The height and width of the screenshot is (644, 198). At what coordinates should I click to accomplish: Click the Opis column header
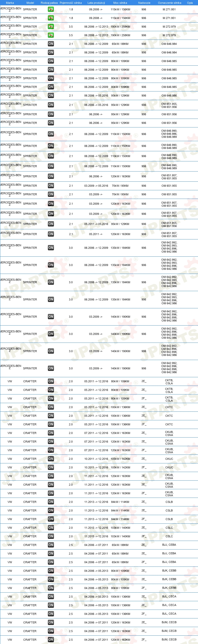[x=190, y=3]
